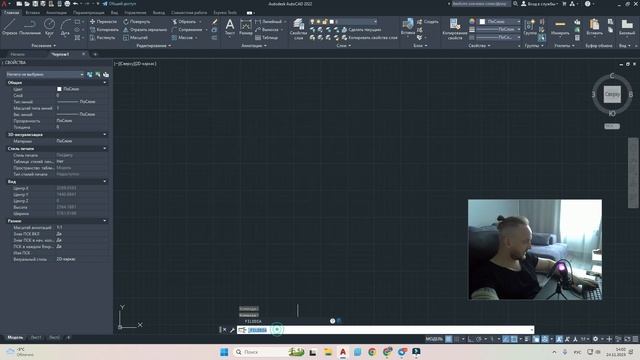Click the Копирование свойств (Match Properties) icon
Image resolution: width=640 pixels, height=360 pixels.
(x=454, y=29)
